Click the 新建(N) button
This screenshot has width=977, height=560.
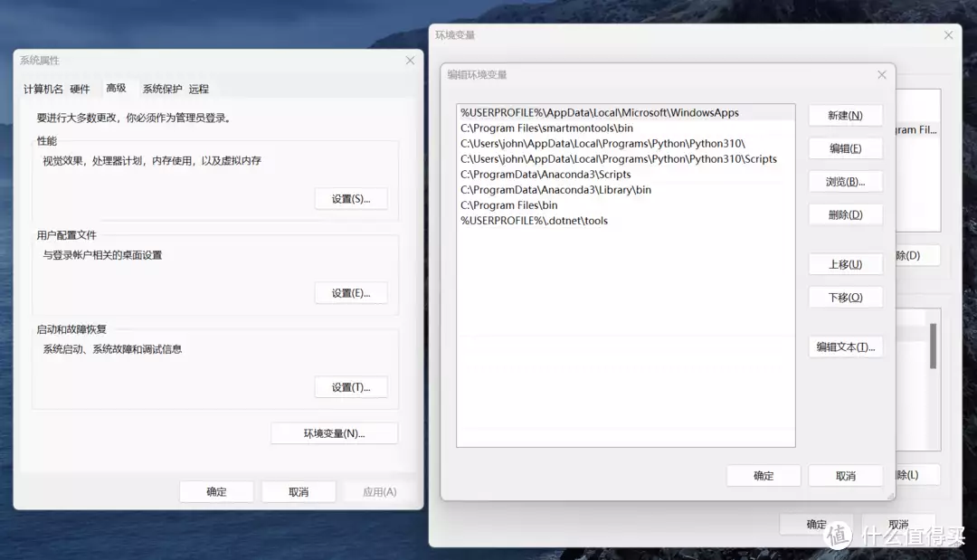(846, 115)
